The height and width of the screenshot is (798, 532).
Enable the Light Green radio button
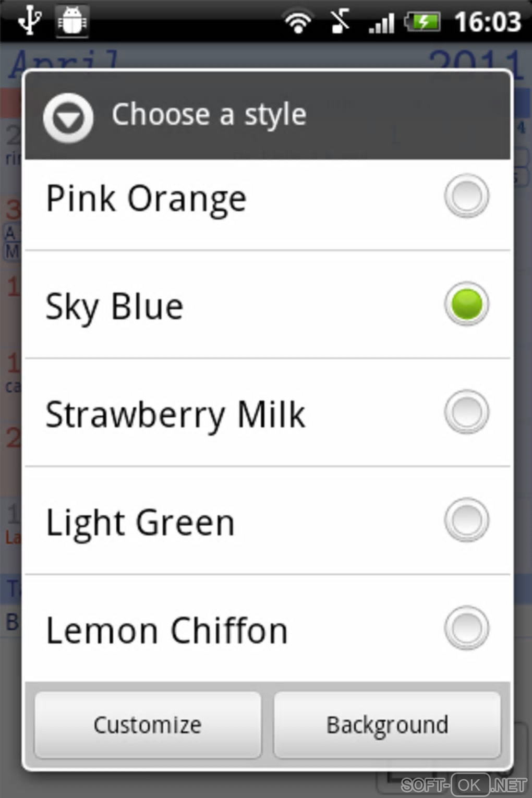466,520
